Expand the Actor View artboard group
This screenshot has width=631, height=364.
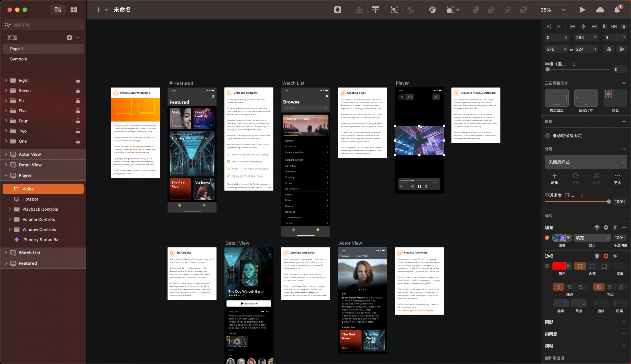point(6,154)
